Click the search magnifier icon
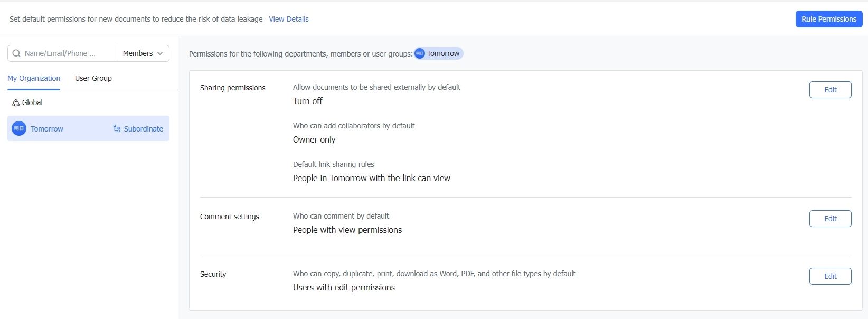This screenshot has width=868, height=319. [x=16, y=53]
